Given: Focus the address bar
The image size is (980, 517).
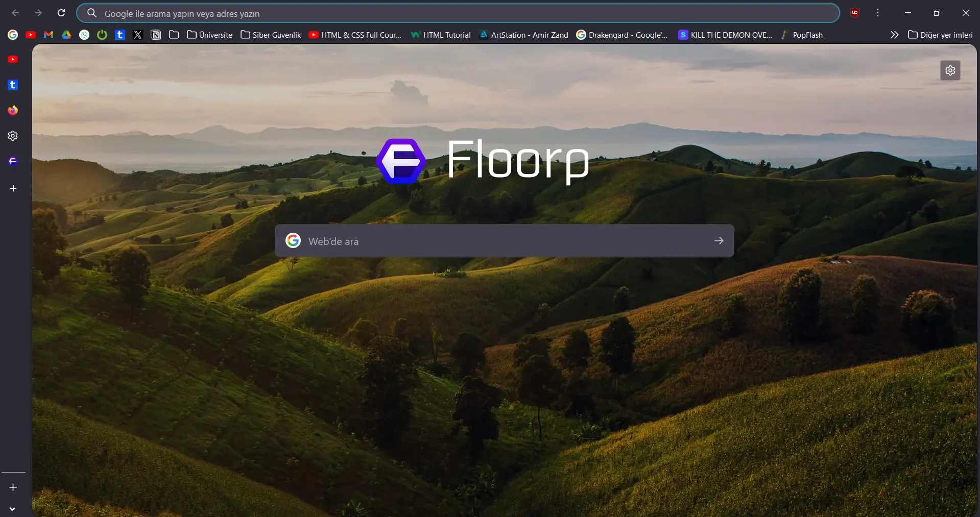Looking at the screenshot, I should pos(458,13).
